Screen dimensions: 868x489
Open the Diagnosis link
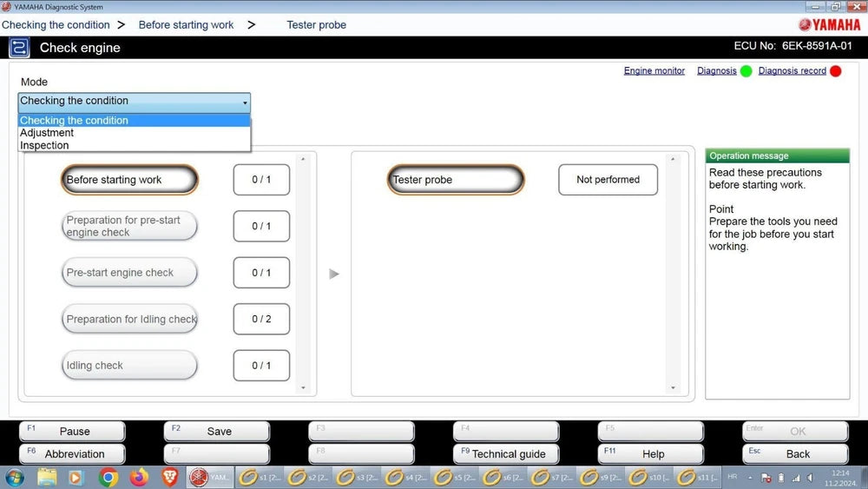click(716, 71)
